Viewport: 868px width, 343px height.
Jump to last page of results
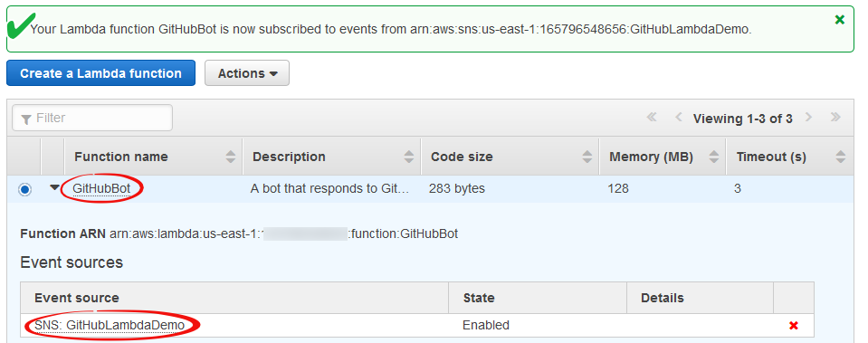(835, 118)
